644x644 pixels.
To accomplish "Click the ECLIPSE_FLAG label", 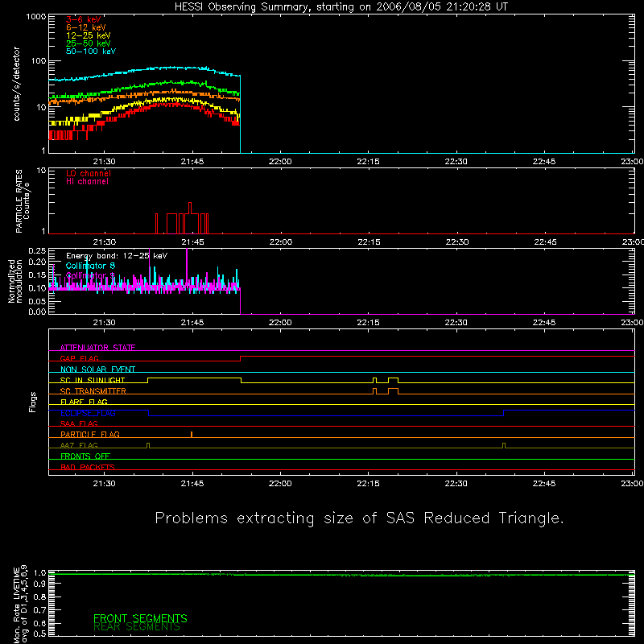I will coord(88,413).
